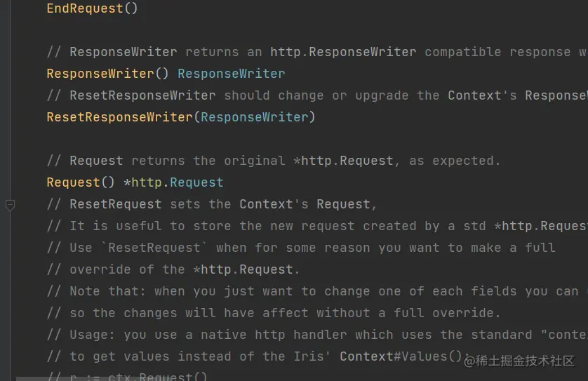Click "Context's" in the ResetResponseWriter comment
This screenshot has height=381, width=588.
[482, 95]
